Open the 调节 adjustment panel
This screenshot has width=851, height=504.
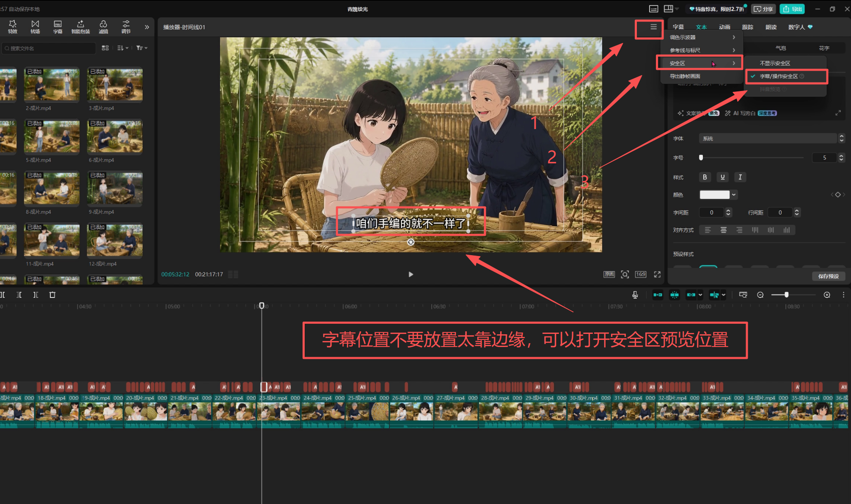pos(126,27)
